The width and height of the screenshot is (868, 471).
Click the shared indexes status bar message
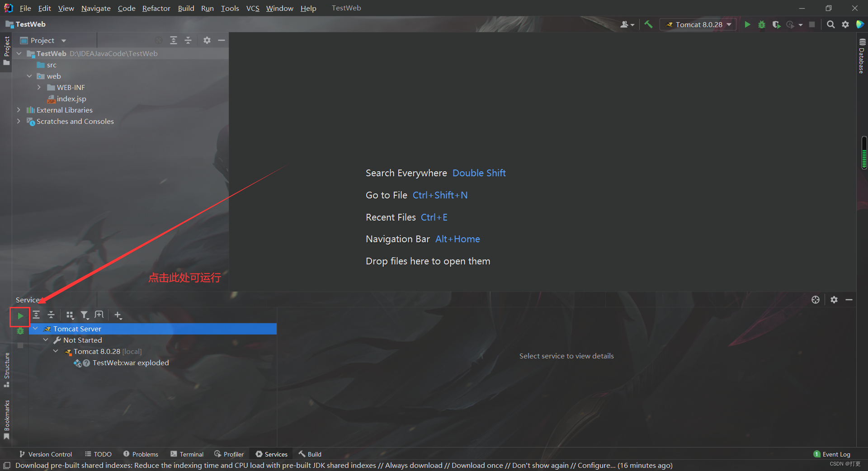tap(344, 465)
